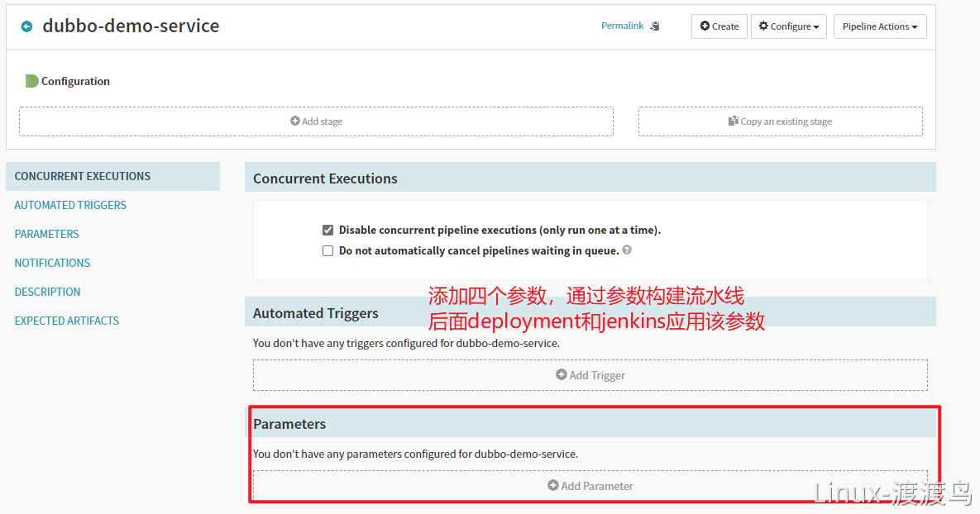
Task: Check Do not automatically cancel pipelines
Action: 327,250
